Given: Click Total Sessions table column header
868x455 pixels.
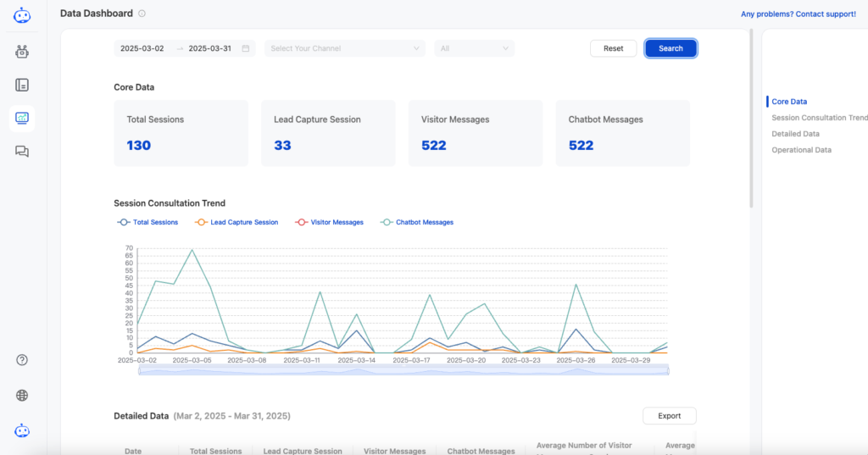Looking at the screenshot, I should click(216, 451).
